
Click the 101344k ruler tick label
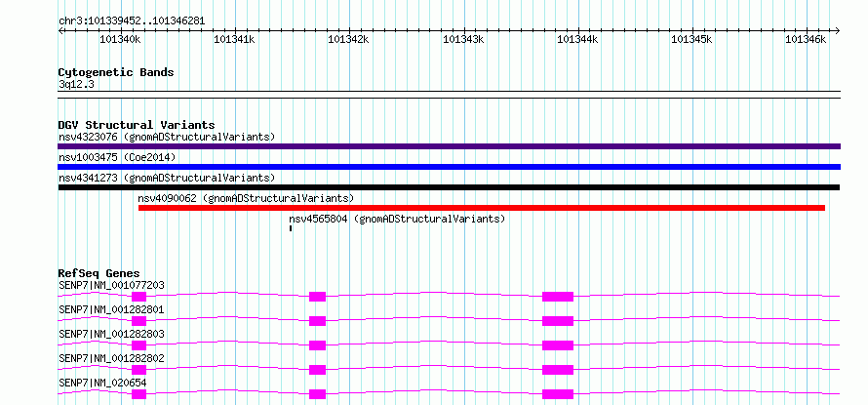point(577,39)
